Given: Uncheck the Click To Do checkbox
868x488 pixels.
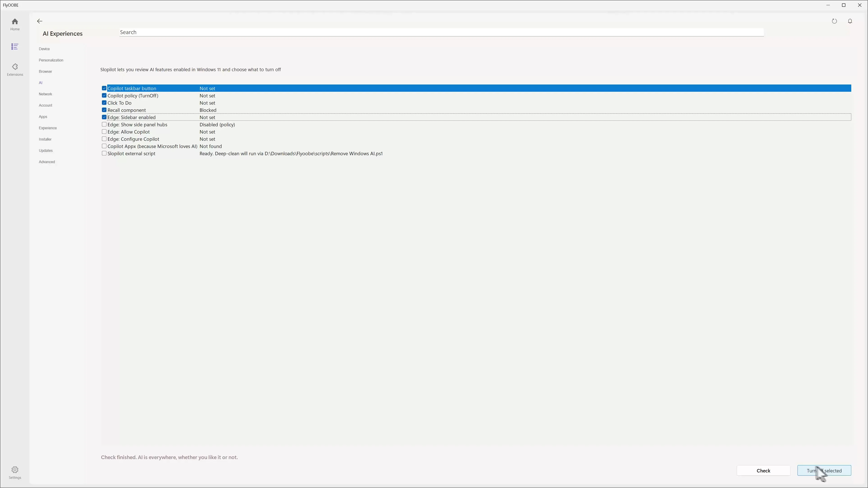Looking at the screenshot, I should (x=104, y=102).
